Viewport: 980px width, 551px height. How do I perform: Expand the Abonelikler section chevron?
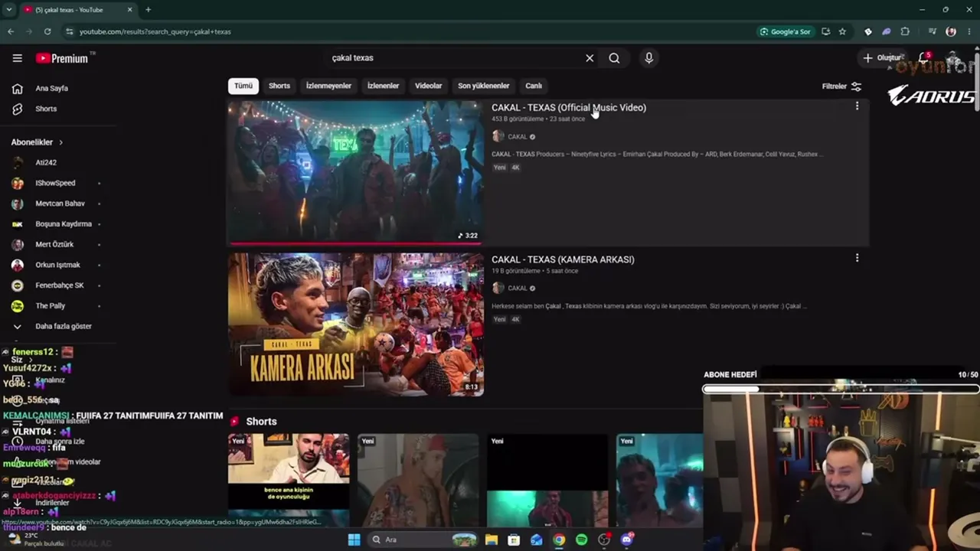60,142
